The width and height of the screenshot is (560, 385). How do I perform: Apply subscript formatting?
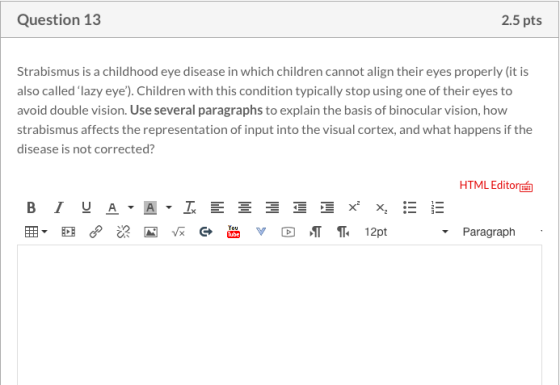381,208
